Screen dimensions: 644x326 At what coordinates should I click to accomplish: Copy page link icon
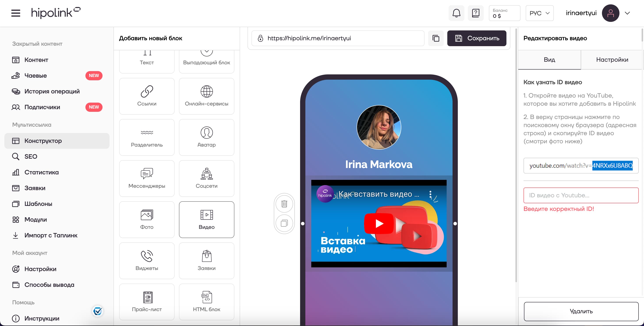pos(436,38)
